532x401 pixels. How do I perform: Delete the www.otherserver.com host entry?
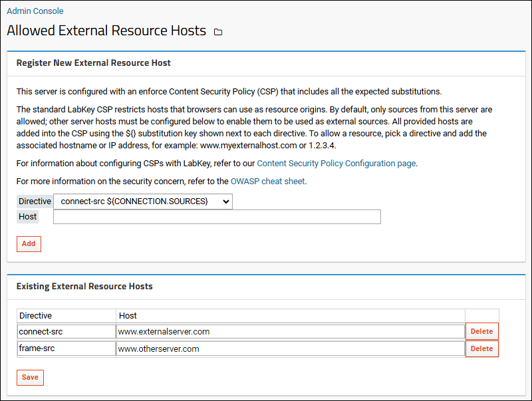pos(481,348)
